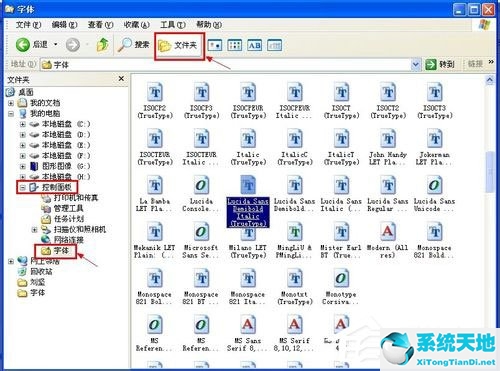The width and height of the screenshot is (500, 371).
Task: Switch to details view button
Action: (275, 45)
